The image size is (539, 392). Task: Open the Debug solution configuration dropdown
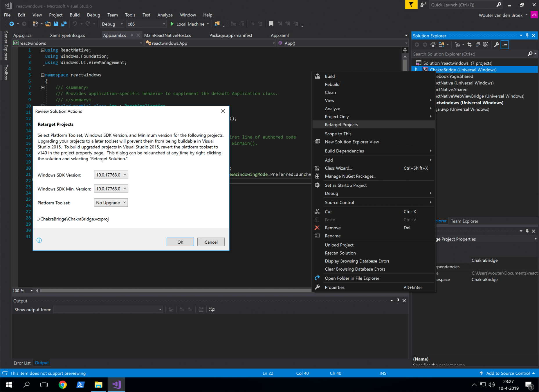[x=112, y=24]
